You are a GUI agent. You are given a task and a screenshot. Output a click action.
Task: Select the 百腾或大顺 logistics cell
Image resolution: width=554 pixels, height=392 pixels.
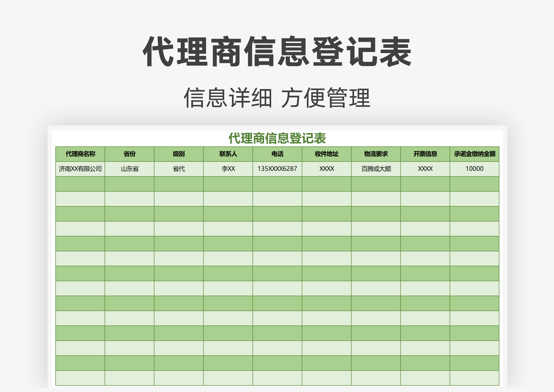point(376,169)
